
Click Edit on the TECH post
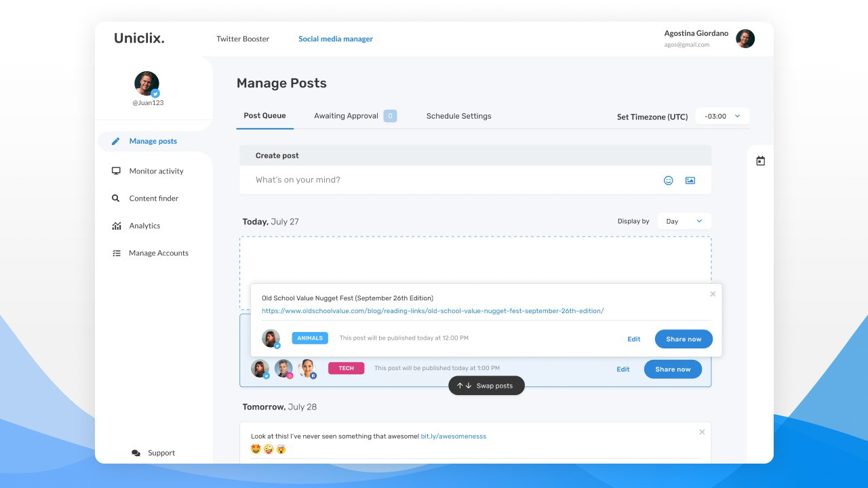[623, 369]
